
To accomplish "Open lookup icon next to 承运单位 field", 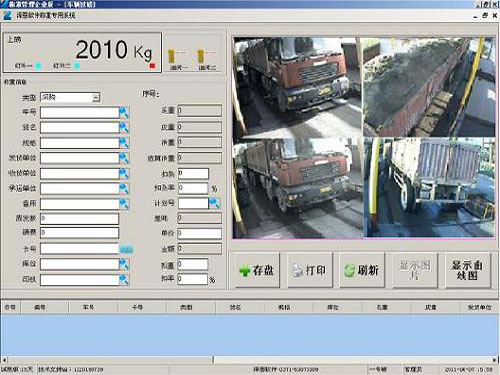I will 124,189.
